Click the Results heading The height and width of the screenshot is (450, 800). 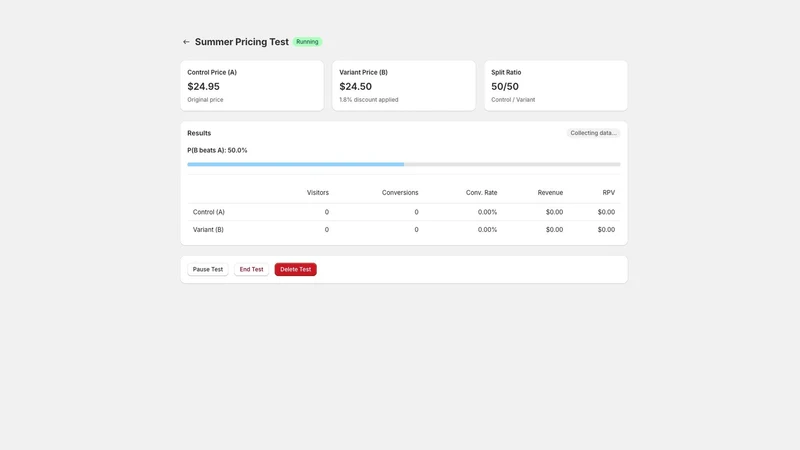[x=199, y=133]
